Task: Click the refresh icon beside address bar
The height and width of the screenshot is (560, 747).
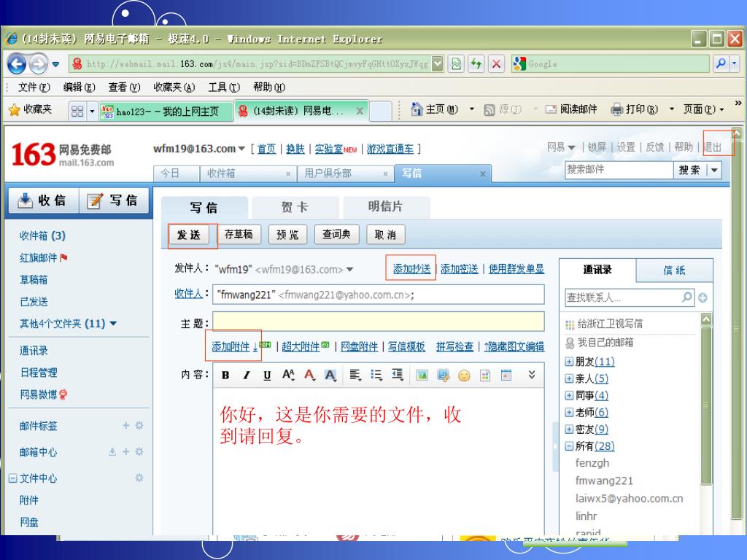Action: point(476,63)
